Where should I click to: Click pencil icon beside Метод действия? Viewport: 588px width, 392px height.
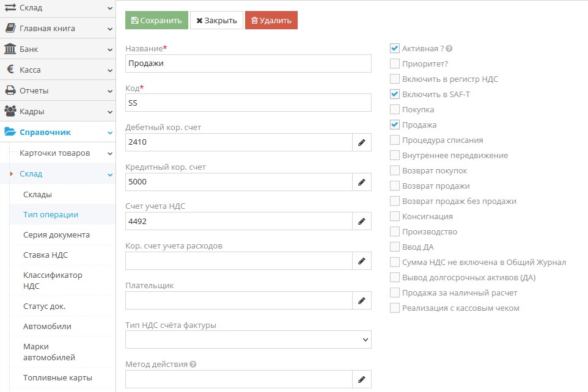tap(362, 379)
